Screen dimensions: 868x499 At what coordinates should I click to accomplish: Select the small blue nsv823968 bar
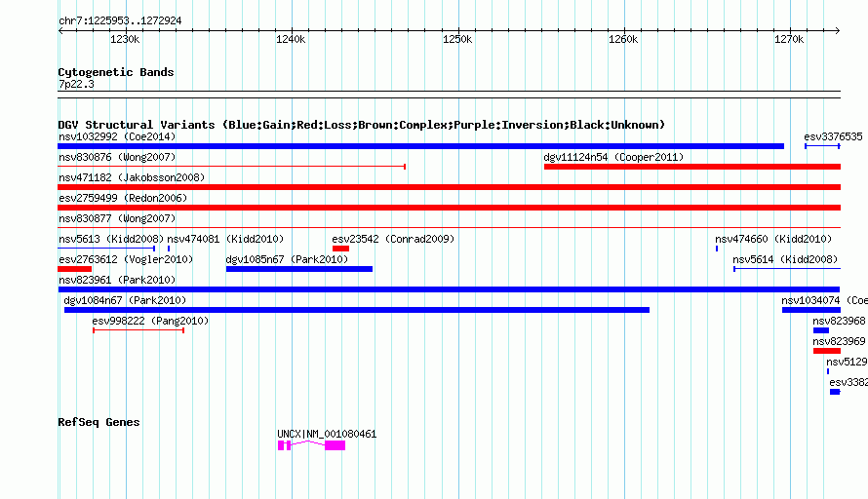tap(821, 330)
